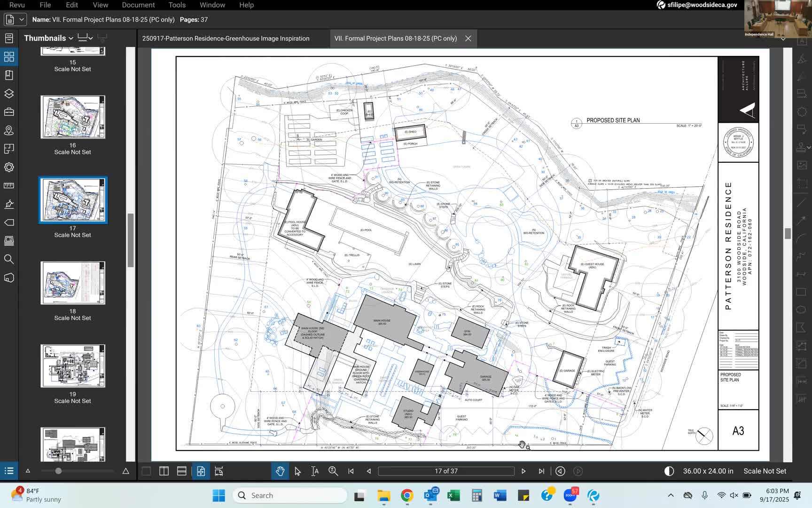Toggle the Dimmer half-circle icon
The width and height of the screenshot is (812, 508).
(x=669, y=471)
